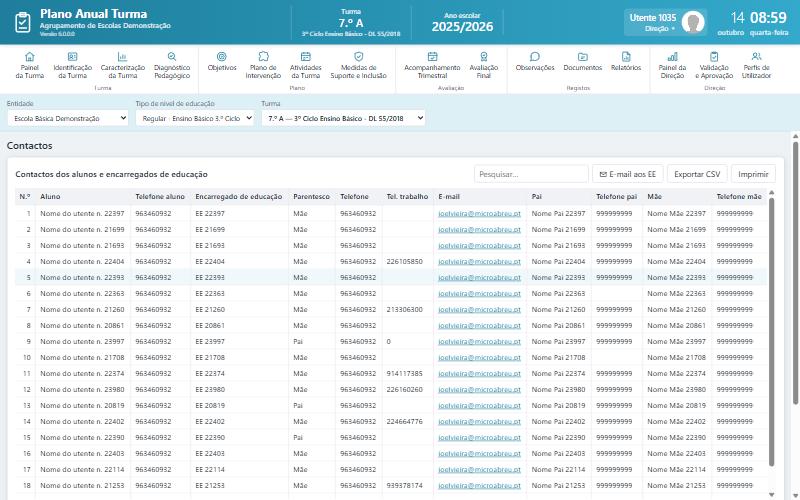Open Utente 1035 Direção user menu

coord(665,22)
